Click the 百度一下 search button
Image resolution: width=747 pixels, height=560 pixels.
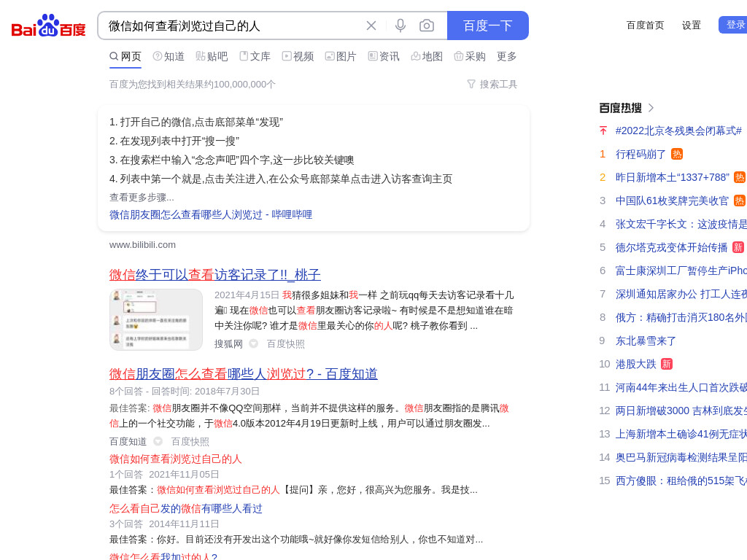coord(488,26)
